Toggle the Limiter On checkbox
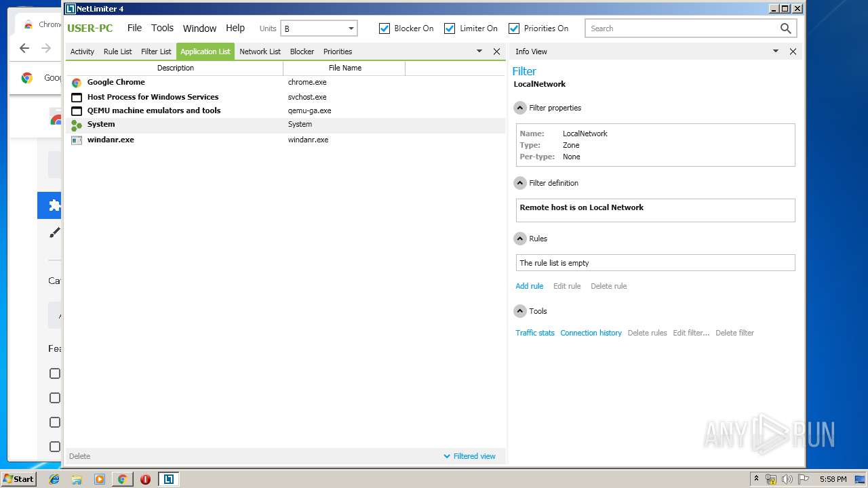868x488 pixels. [x=450, y=28]
